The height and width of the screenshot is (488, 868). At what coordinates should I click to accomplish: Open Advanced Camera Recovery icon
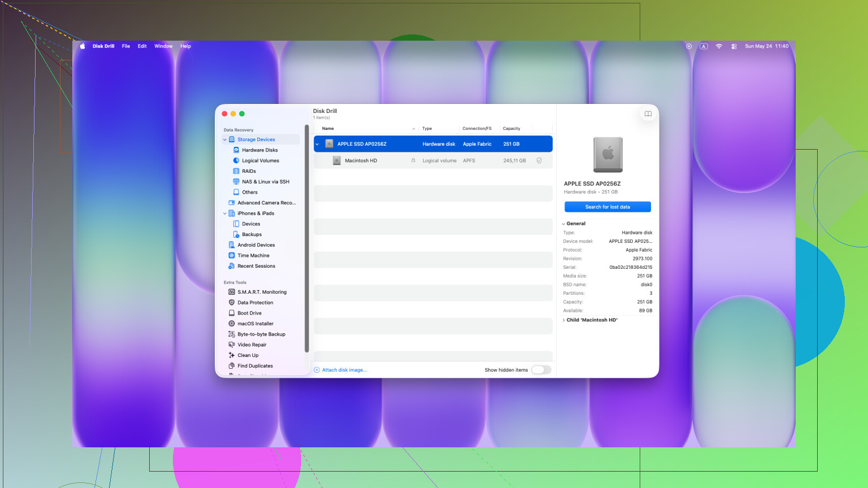click(232, 203)
